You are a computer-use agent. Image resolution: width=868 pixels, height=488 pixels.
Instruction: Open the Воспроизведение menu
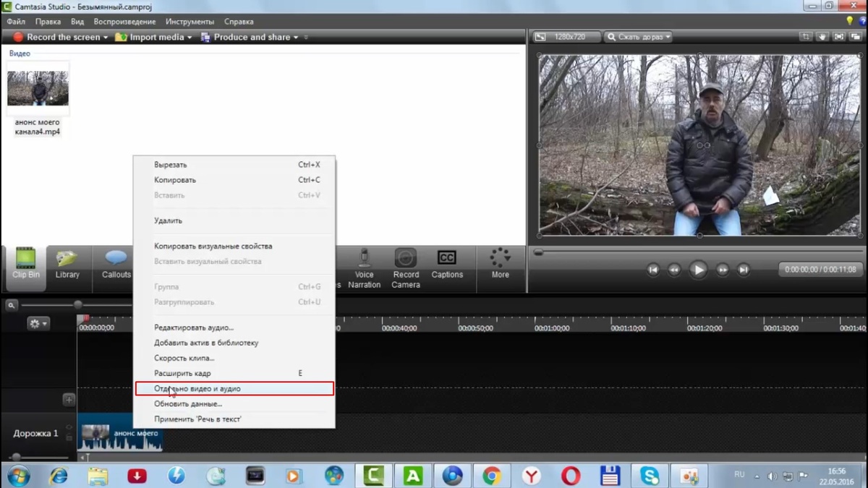tap(124, 22)
